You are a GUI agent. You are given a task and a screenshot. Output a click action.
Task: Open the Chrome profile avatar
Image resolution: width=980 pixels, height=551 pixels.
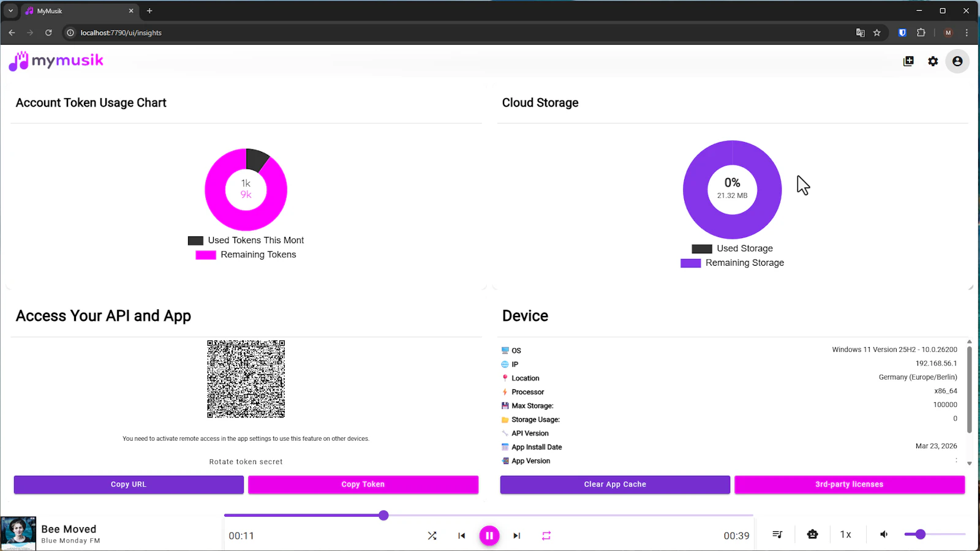point(948,33)
